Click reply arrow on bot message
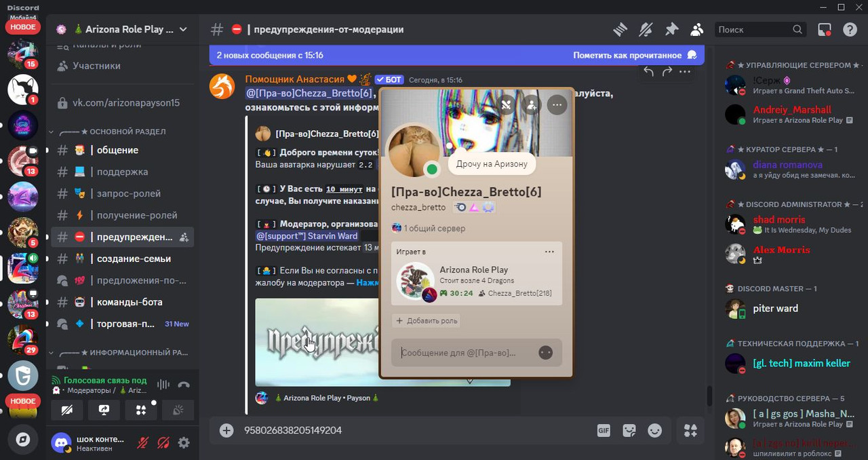This screenshot has width=868, height=460. 648,71
